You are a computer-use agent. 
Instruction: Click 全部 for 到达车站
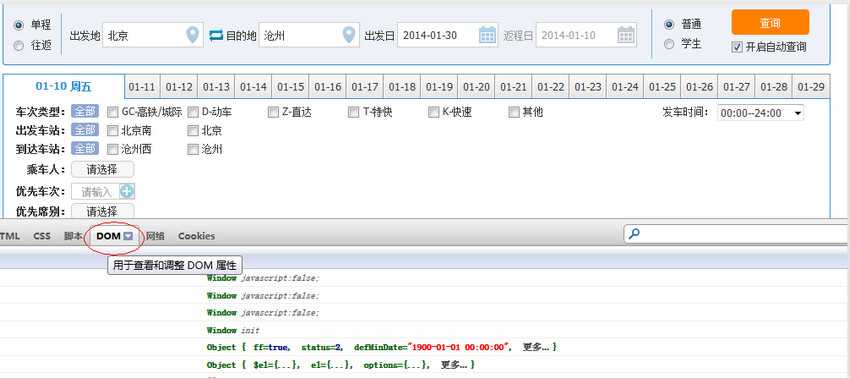(85, 149)
